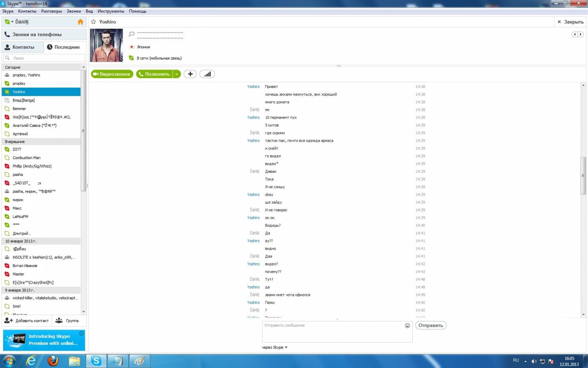The height and width of the screenshot is (368, 588).
Task: Click the add participants plus button
Action: tap(190, 74)
